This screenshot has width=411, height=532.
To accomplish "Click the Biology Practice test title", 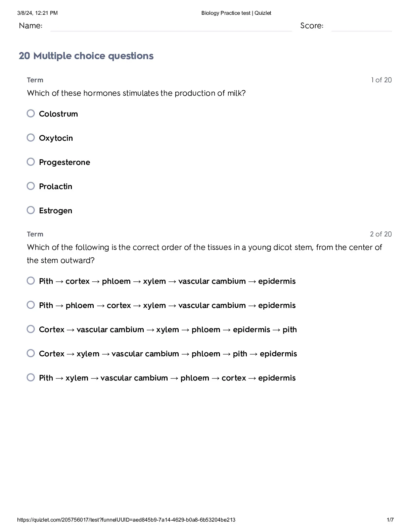I will pyautogui.click(x=236, y=13).
